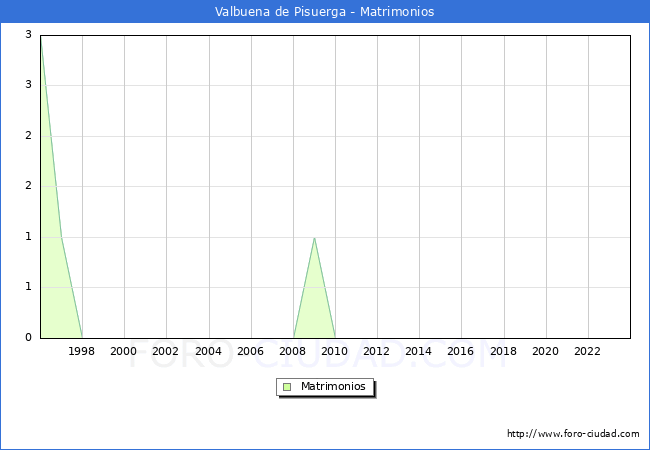Click the 2002 year label on the axis
650x450 pixels.
click(166, 351)
